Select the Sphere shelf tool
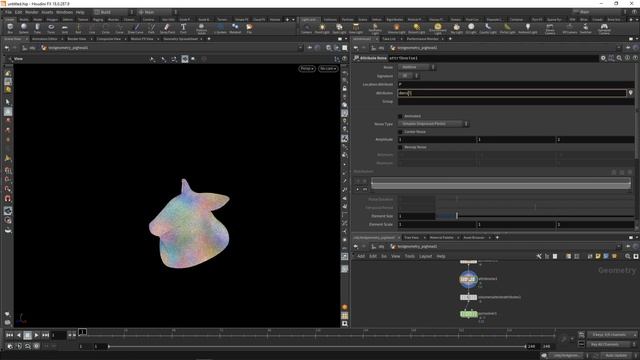The height and width of the screenshot is (360, 640). 24,28
